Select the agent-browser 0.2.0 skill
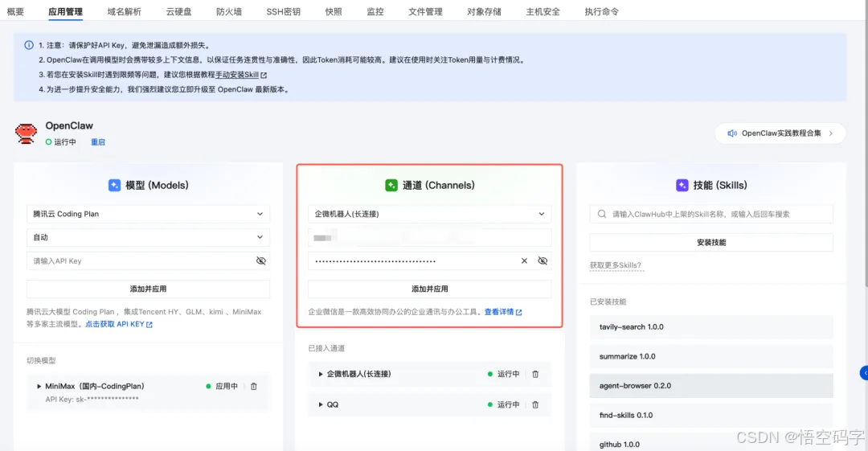Screen dimensions: 868x451 pos(711,386)
